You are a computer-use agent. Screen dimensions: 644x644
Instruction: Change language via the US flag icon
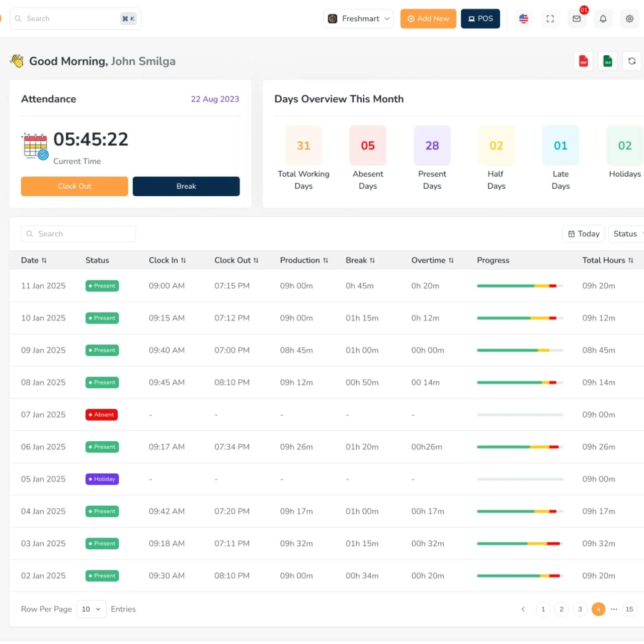523,19
